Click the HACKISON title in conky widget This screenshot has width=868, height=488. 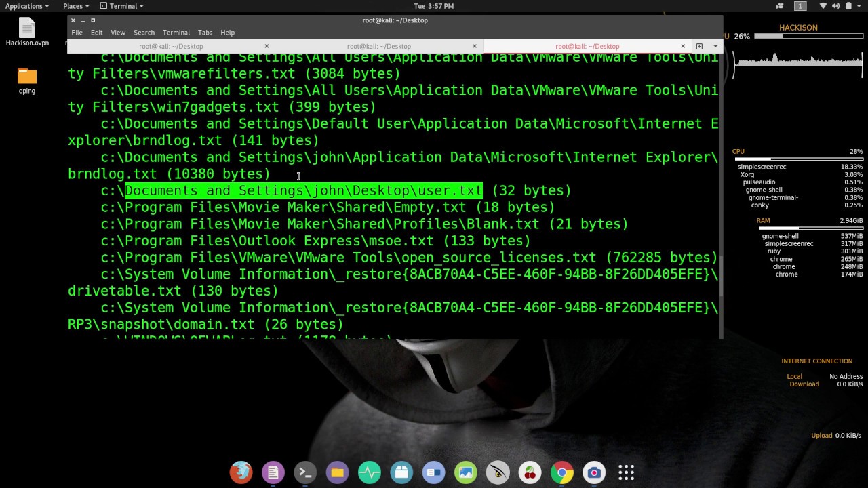pos(798,28)
